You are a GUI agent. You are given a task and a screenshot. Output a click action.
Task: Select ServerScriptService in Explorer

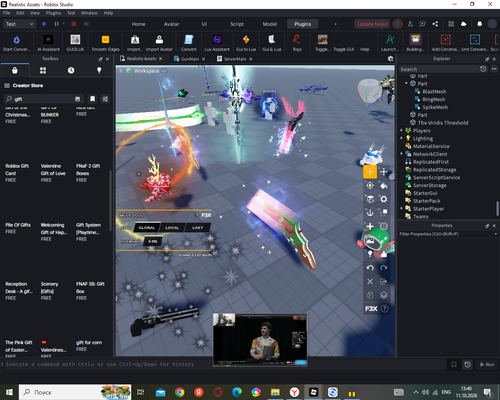[436, 177]
